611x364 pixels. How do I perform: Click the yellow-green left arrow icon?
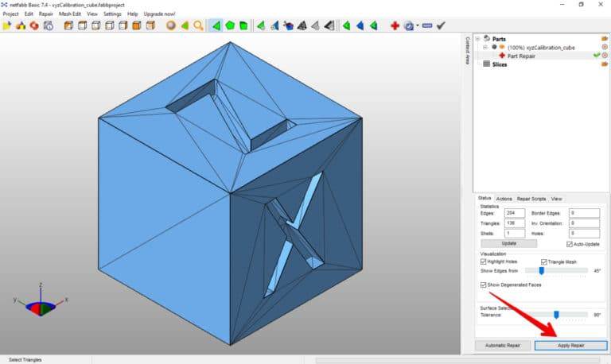[185, 25]
